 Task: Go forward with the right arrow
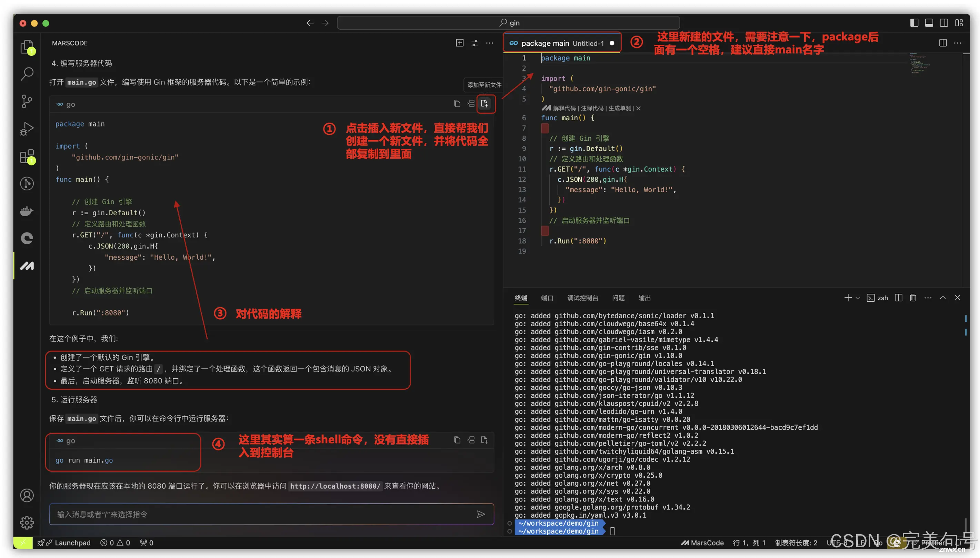tap(325, 23)
